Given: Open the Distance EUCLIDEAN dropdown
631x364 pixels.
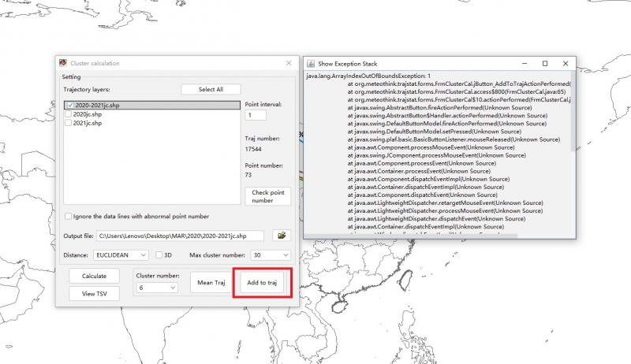Looking at the screenshot, I should point(121,255).
